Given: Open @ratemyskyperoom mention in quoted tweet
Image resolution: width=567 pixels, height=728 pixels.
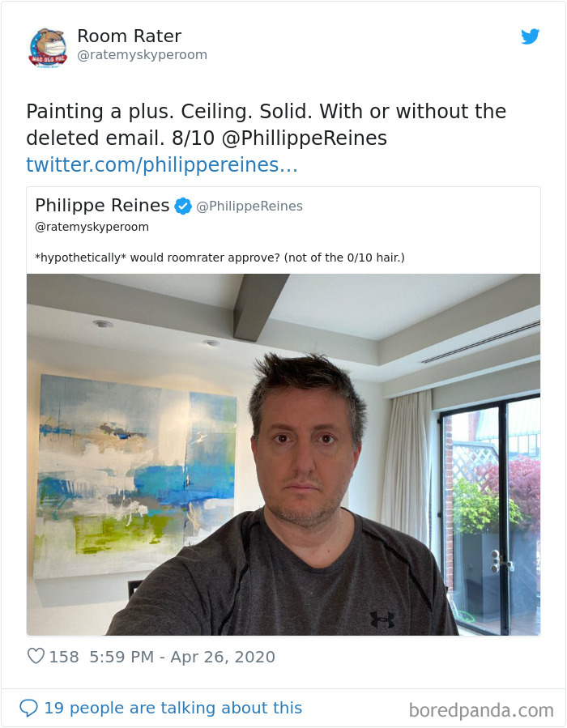Looking at the screenshot, I should tap(92, 227).
